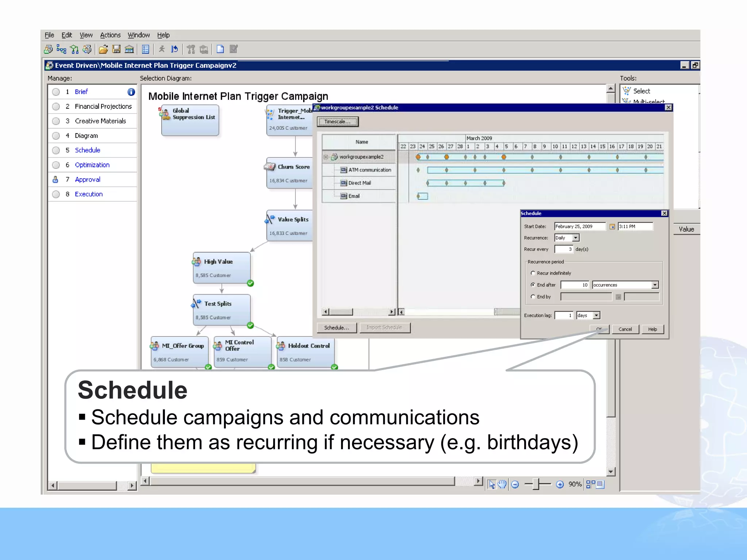Screen dimensions: 747x560
Task: Click the diagram zoom slider handle
Action: pyautogui.click(x=535, y=485)
